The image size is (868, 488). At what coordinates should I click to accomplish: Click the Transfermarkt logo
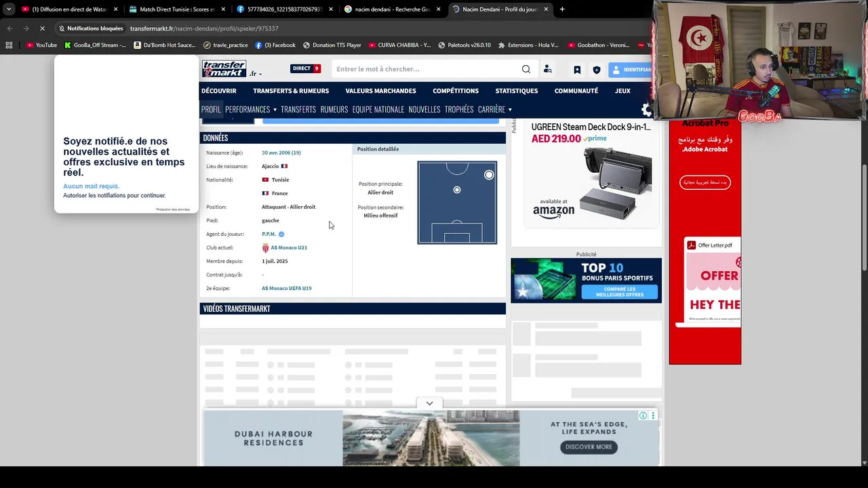tap(224, 69)
